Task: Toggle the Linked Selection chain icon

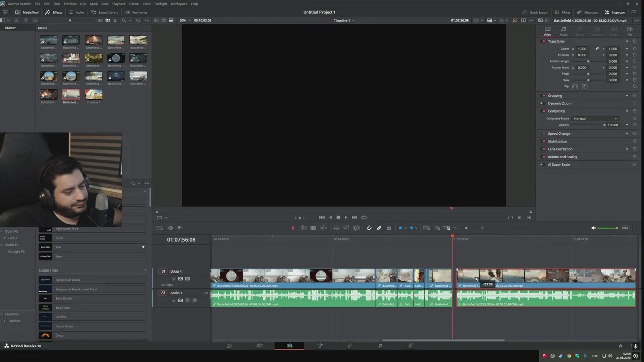Action: (379, 228)
